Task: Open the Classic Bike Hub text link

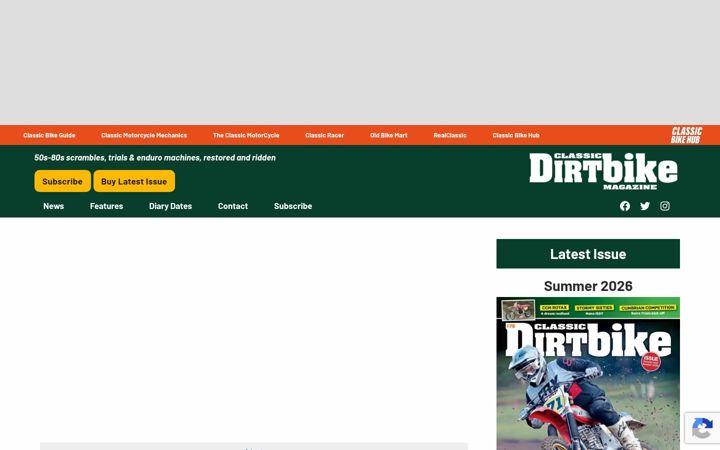Action: 516,135
